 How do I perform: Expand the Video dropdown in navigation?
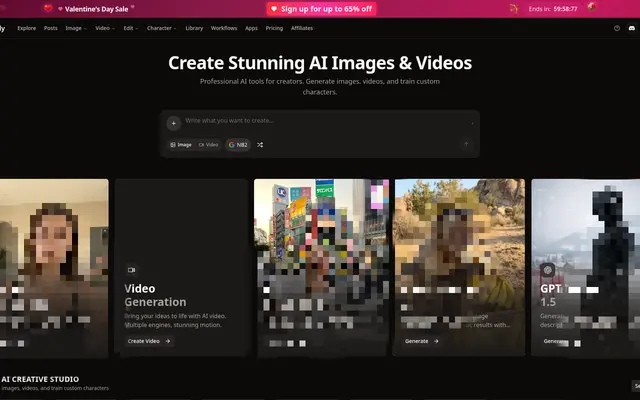[105, 28]
